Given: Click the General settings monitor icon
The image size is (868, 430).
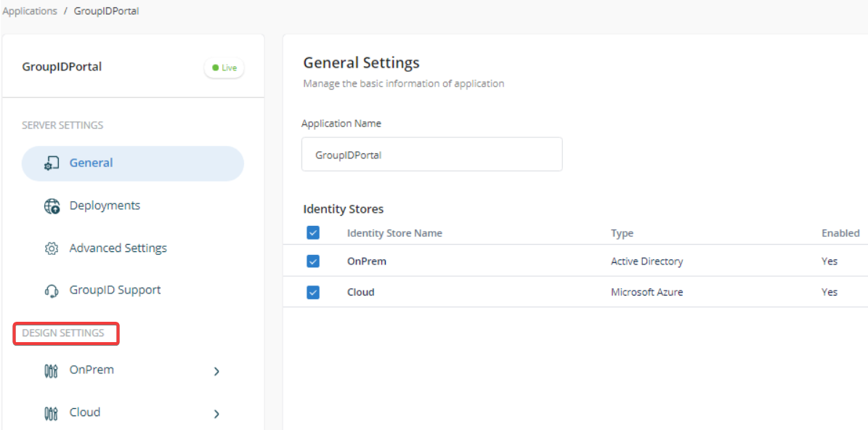Looking at the screenshot, I should pyautogui.click(x=52, y=163).
